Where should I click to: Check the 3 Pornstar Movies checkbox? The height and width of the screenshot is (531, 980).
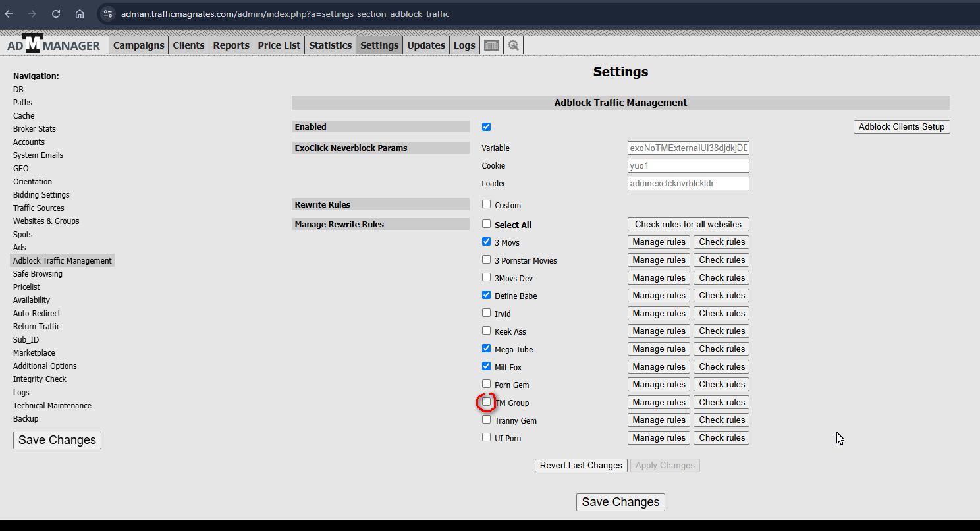pos(486,260)
